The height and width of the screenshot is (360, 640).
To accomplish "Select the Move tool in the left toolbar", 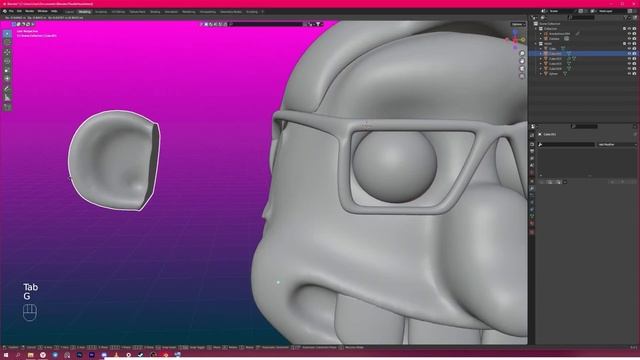I will [x=7, y=53].
